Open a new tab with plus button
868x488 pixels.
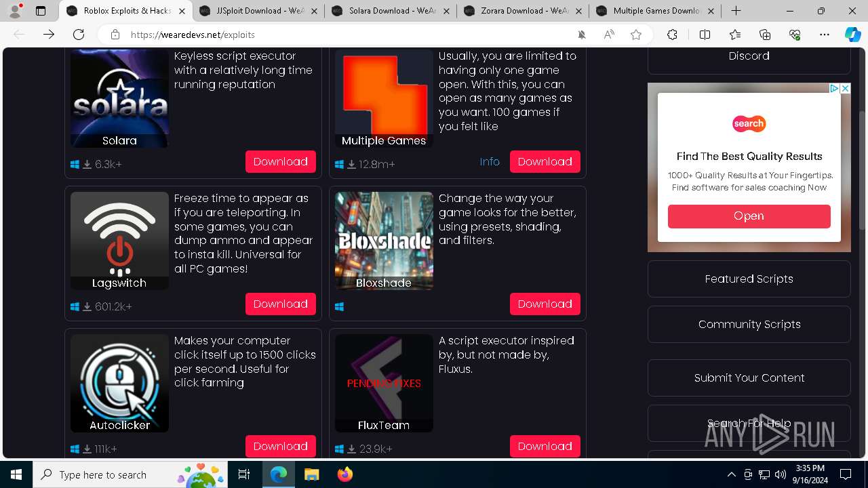click(x=736, y=11)
